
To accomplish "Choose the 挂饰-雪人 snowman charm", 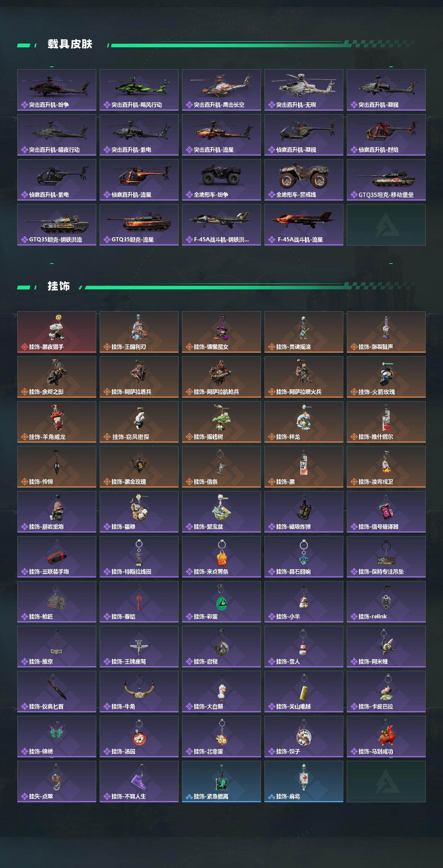I will coord(304,647).
